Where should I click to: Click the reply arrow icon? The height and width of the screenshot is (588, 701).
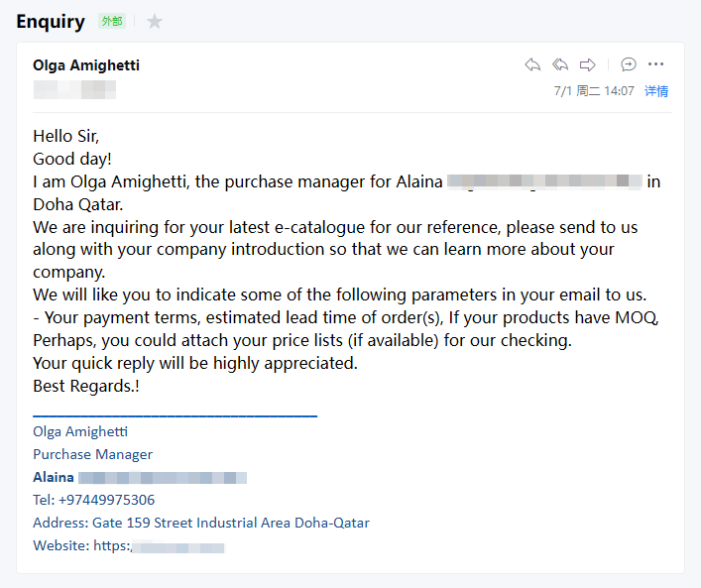pyautogui.click(x=532, y=64)
